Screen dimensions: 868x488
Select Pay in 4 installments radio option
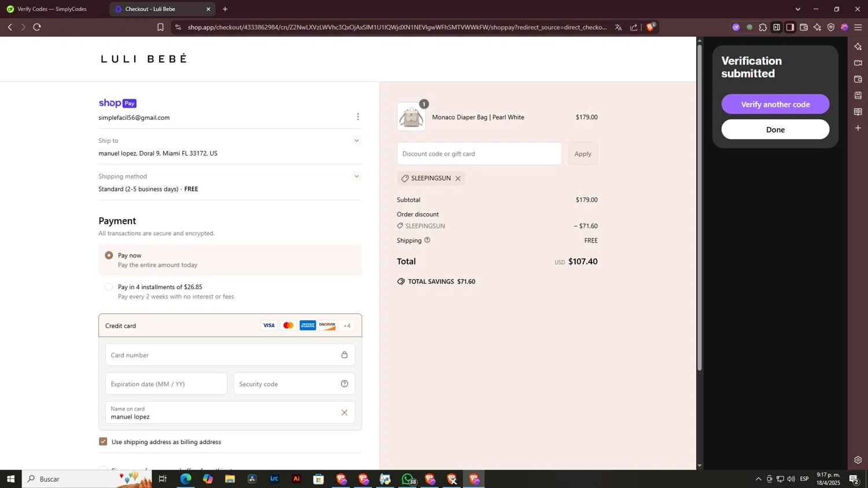109,287
